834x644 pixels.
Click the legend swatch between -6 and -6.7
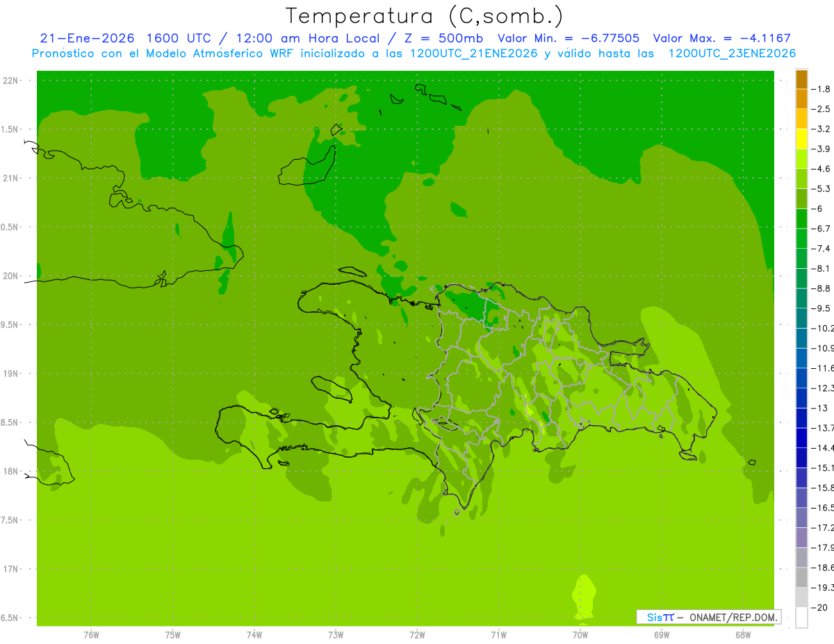pyautogui.click(x=801, y=219)
